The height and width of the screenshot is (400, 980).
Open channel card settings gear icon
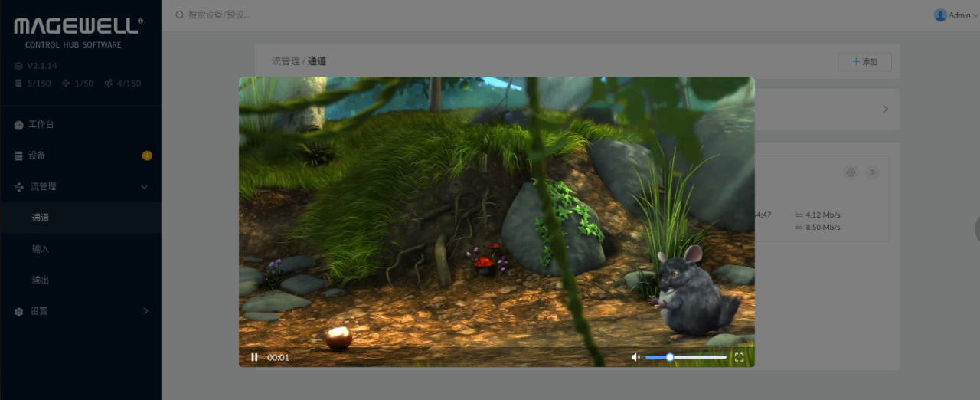(x=851, y=172)
